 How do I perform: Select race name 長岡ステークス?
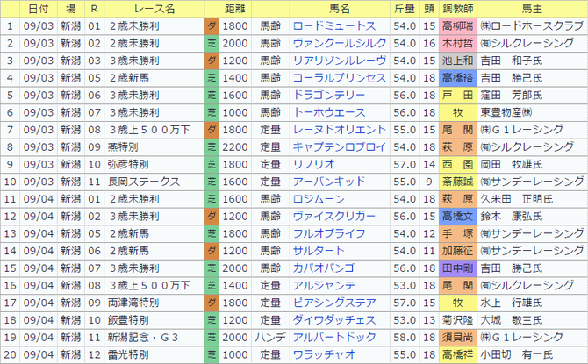(x=144, y=182)
